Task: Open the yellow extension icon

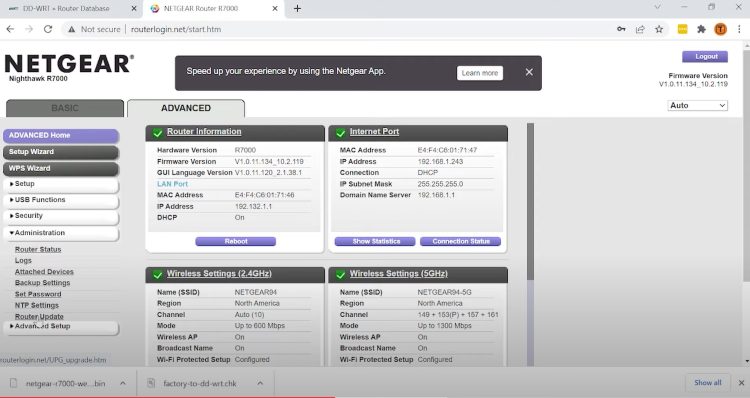Action: (x=683, y=29)
